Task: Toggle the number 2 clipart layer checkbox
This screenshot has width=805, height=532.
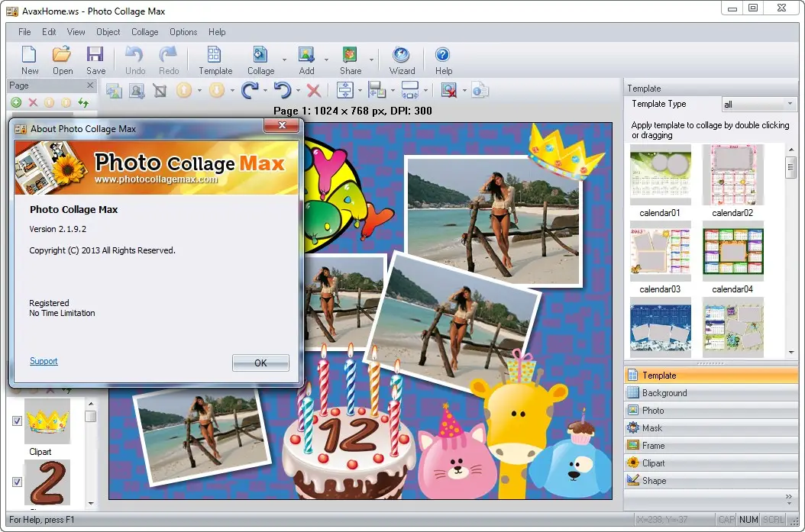Action: (x=17, y=482)
